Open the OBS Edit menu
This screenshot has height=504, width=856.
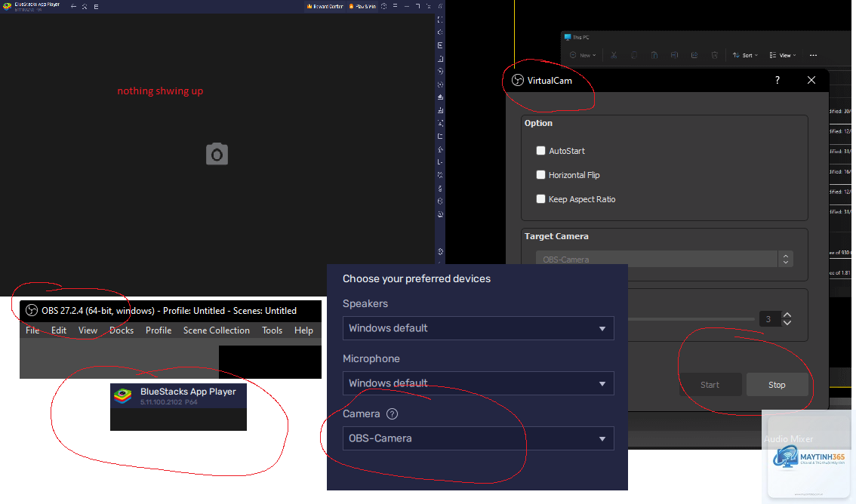(58, 330)
